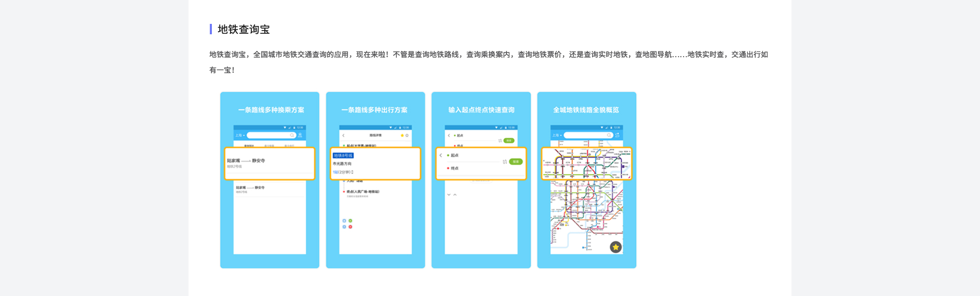Click the title 一条路线多种出行方案 on the second card
Viewport: 980px width, 296px height.
click(x=374, y=110)
